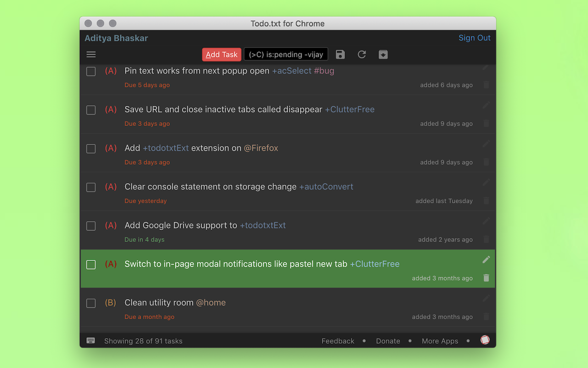Click the @Firefox context tag
The height and width of the screenshot is (368, 588).
point(261,148)
